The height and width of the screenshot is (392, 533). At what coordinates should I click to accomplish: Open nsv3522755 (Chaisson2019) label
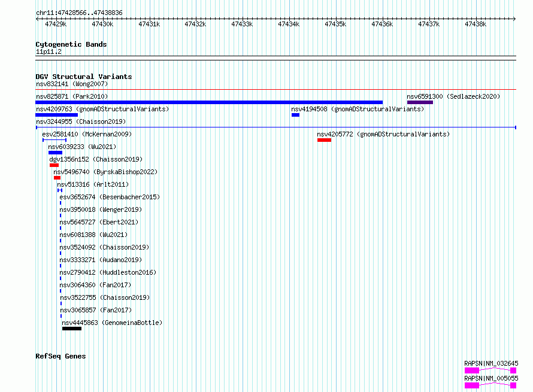pyautogui.click(x=105, y=297)
